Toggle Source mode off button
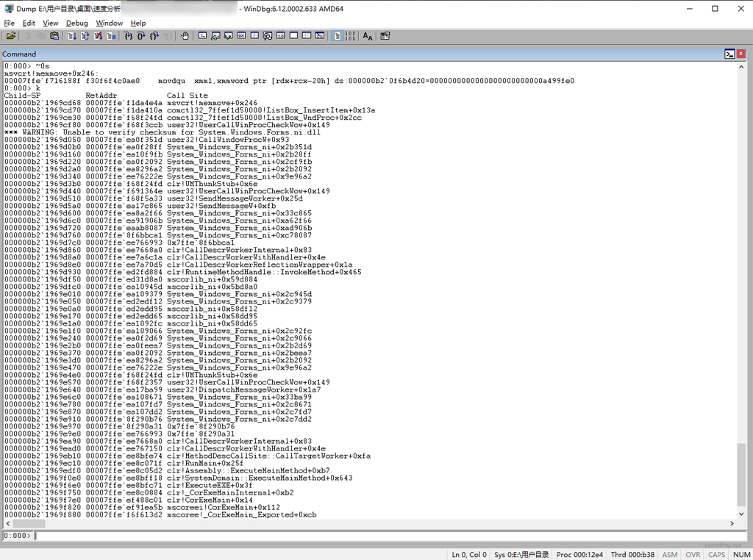Viewport: 753px width, 560px height. 350,36
